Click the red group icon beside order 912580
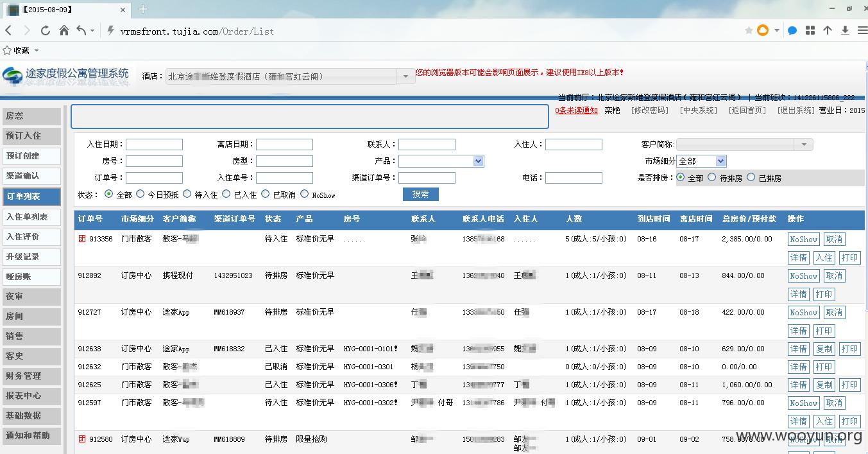The image size is (868, 454). [x=81, y=439]
